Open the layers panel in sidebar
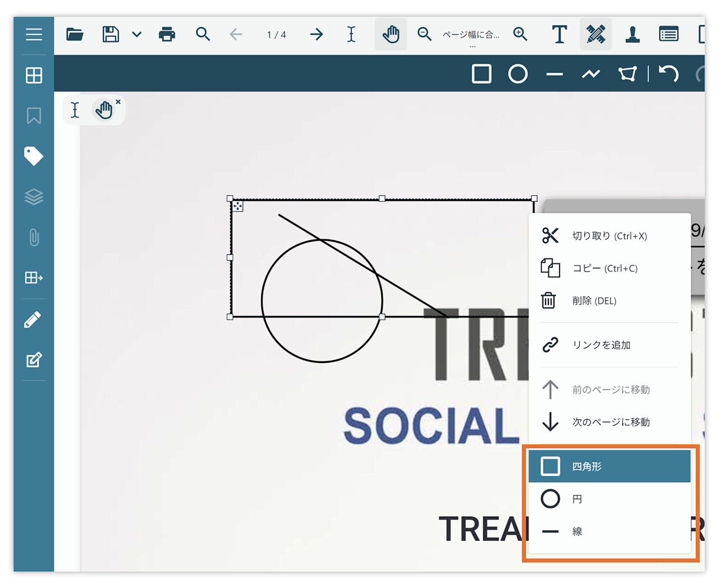Image resolution: width=722 pixels, height=588 pixels. 34,197
